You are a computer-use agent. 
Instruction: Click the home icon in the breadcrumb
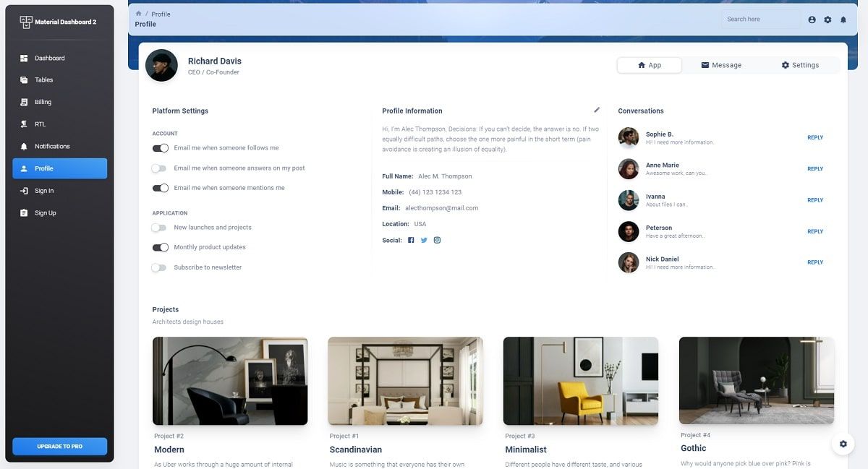[140, 13]
